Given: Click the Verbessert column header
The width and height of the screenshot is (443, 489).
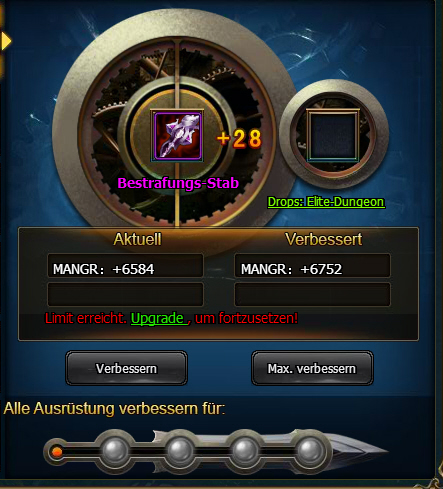Looking at the screenshot, I should coord(323,239).
